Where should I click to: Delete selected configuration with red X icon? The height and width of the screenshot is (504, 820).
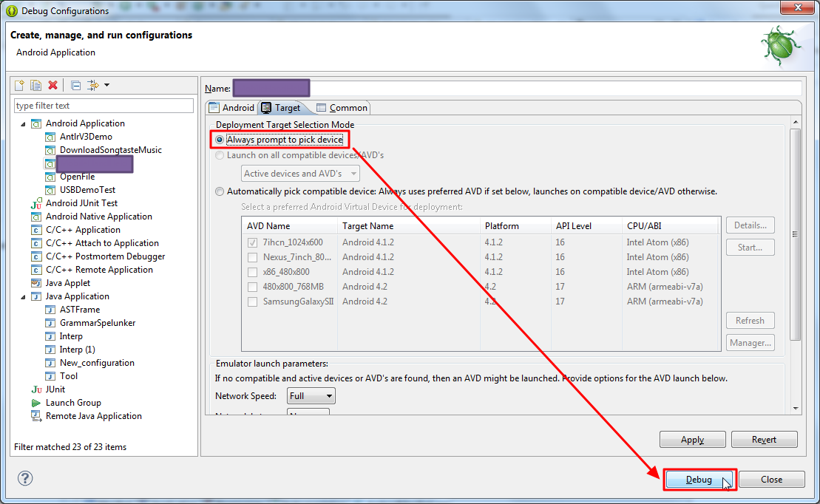(x=52, y=85)
